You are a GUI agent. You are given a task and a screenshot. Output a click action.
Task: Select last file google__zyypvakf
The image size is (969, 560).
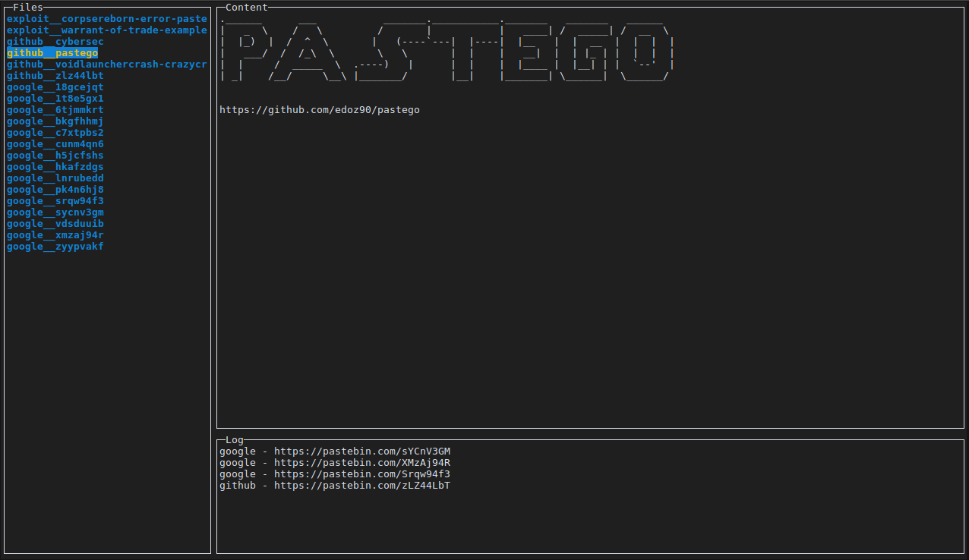pyautogui.click(x=55, y=247)
